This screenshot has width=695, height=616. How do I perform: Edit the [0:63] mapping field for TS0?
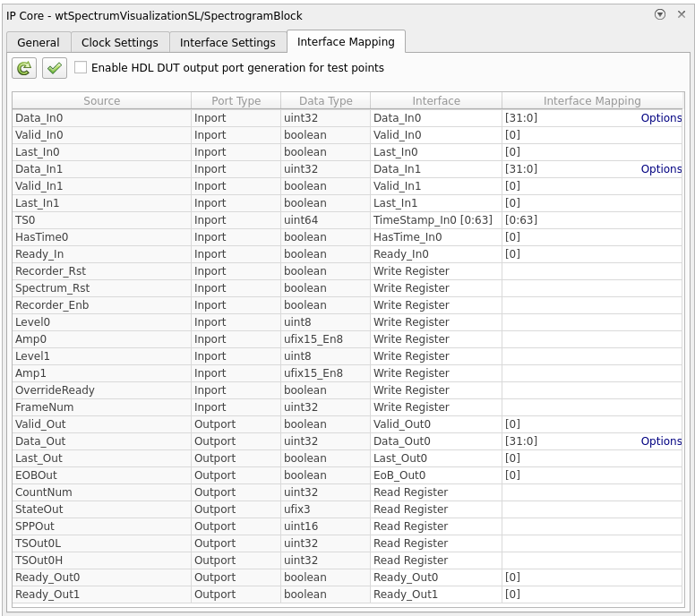[x=591, y=220]
